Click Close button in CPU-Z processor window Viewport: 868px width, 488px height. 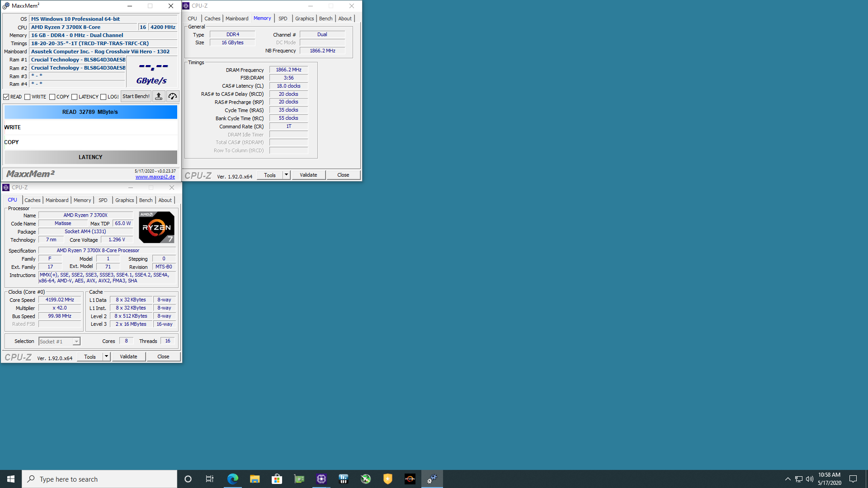(x=163, y=357)
